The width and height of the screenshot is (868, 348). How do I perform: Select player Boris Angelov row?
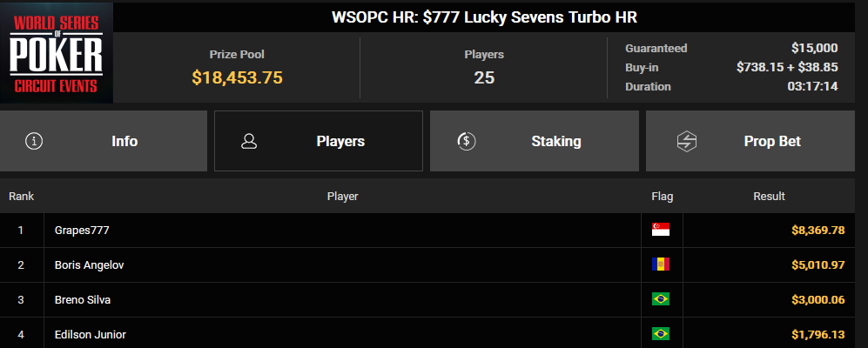427,265
